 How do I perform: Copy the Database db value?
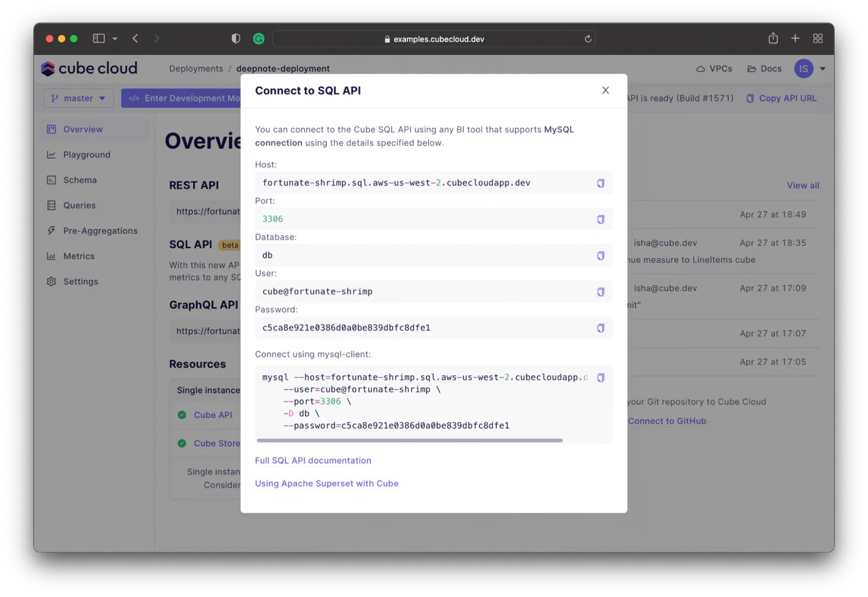pos(601,255)
